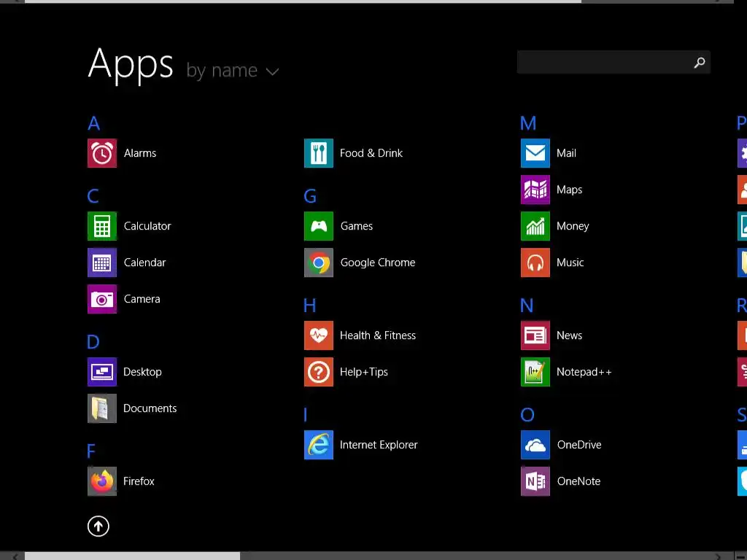Open the Alarms app icon

pyautogui.click(x=102, y=153)
